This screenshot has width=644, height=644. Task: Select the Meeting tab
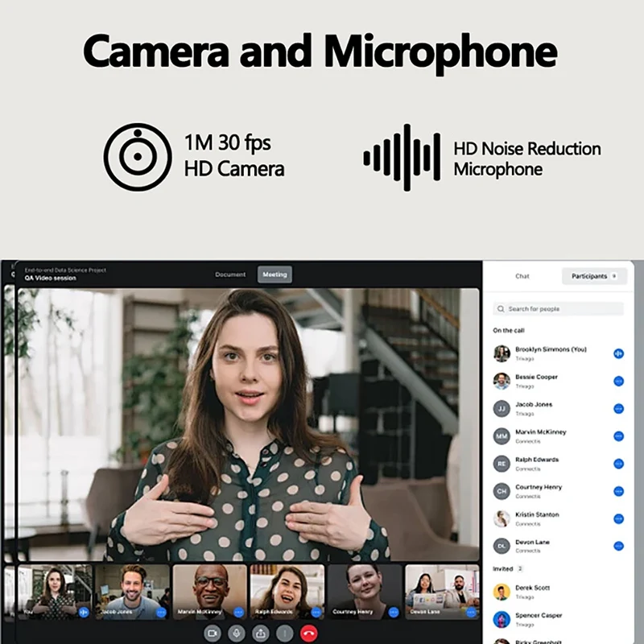pos(275,275)
